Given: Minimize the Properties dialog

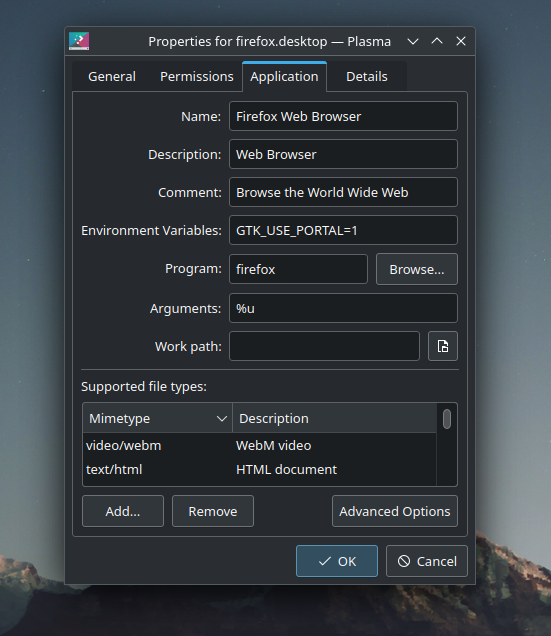Looking at the screenshot, I should (413, 41).
